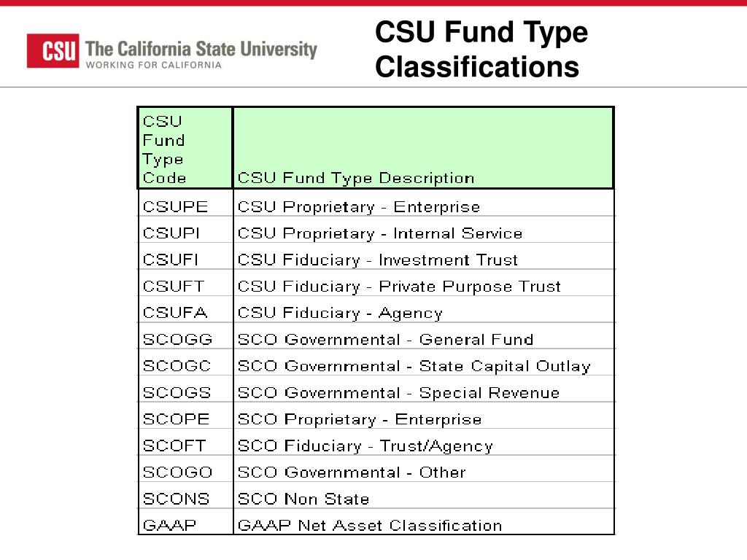
Task: Select the CSUFT code cell
Action: (x=185, y=286)
